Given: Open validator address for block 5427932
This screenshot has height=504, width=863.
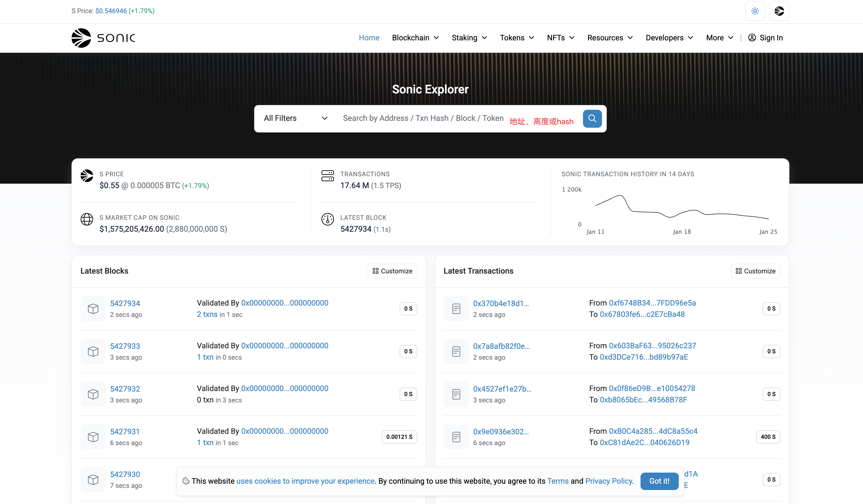Looking at the screenshot, I should tap(284, 388).
